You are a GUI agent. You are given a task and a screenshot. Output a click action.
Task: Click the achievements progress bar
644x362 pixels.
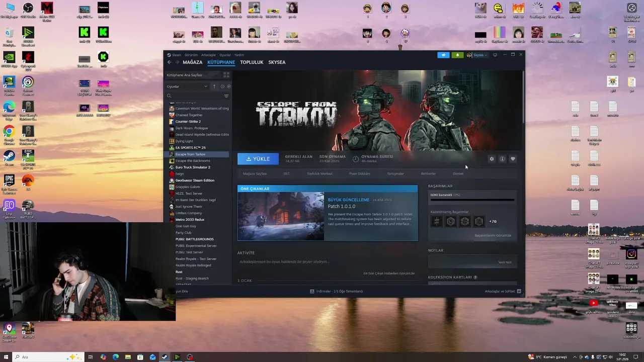pyautogui.click(x=472, y=200)
